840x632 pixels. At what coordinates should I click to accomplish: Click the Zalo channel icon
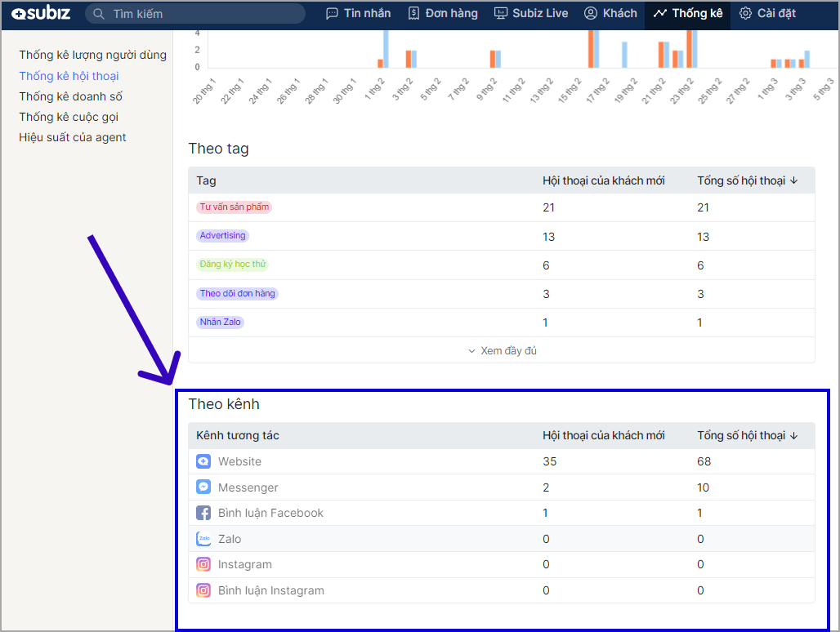tap(203, 539)
